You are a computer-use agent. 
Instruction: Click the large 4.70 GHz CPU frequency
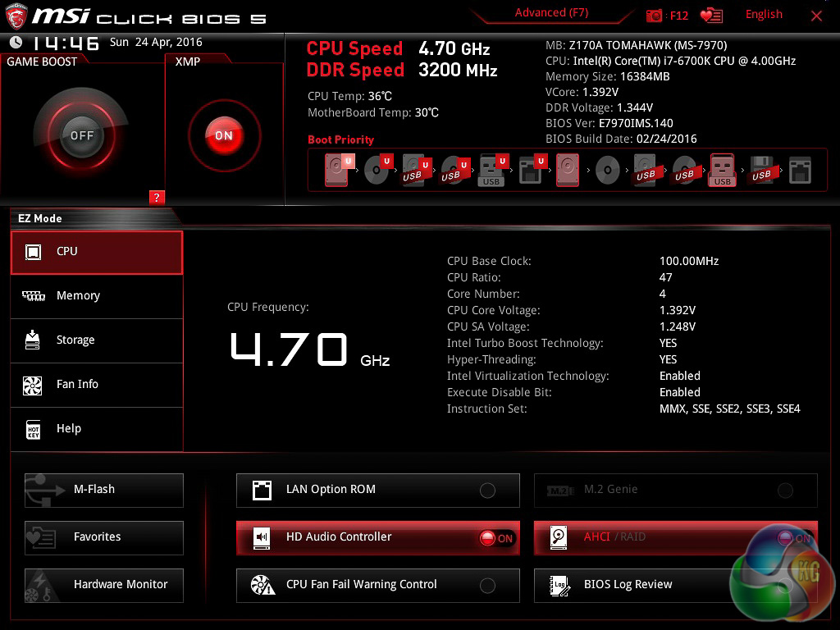point(309,349)
